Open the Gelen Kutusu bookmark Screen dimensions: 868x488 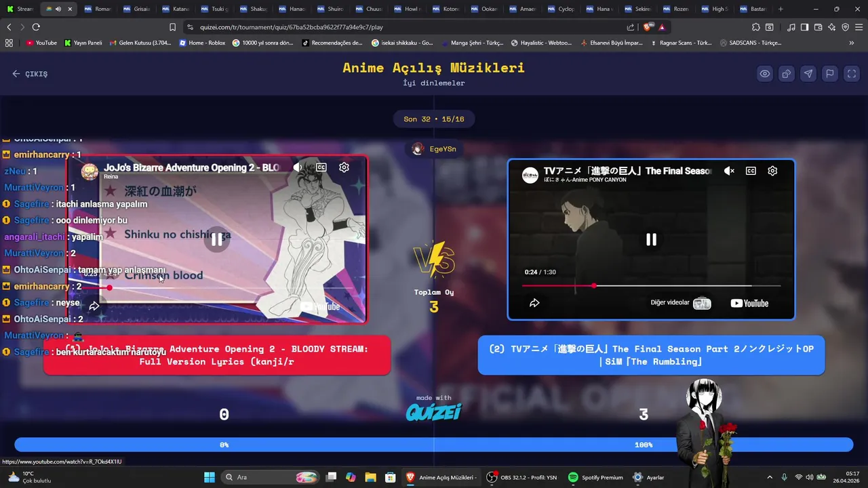(x=140, y=43)
